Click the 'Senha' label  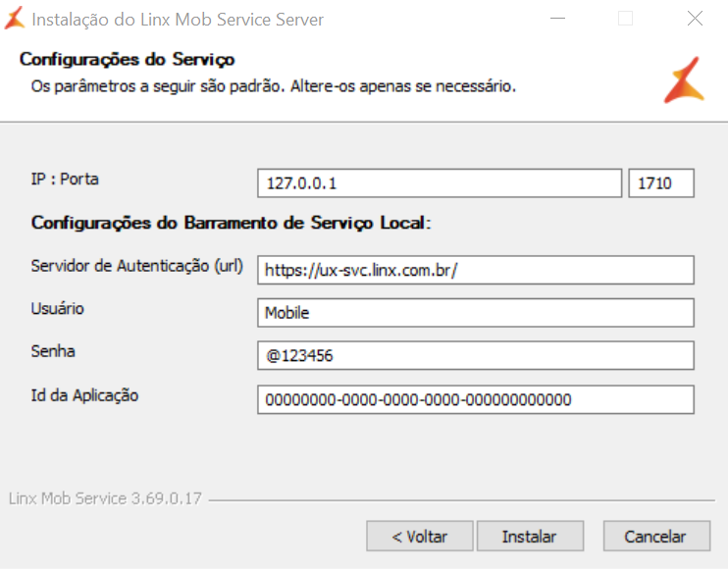tap(52, 351)
